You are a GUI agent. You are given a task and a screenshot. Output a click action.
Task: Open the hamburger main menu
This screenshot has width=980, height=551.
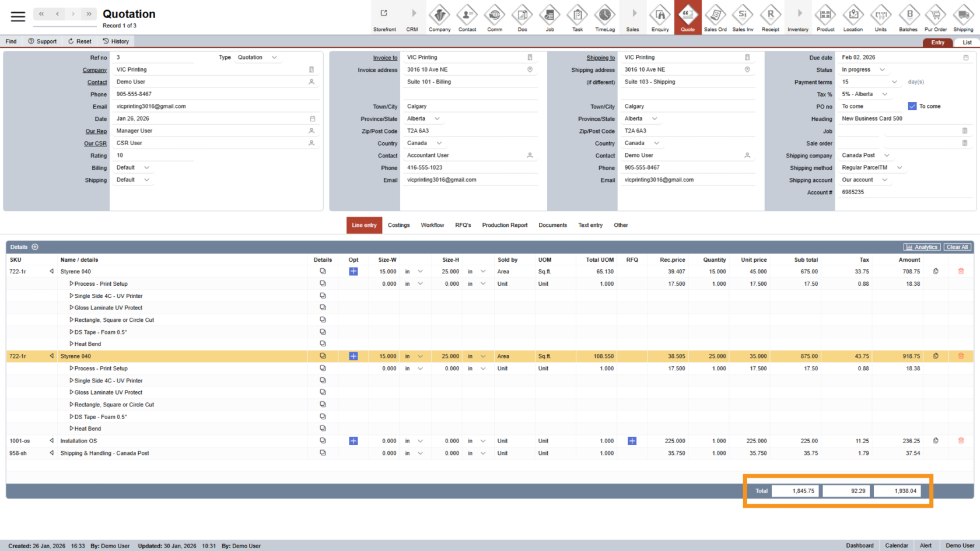pyautogui.click(x=18, y=16)
